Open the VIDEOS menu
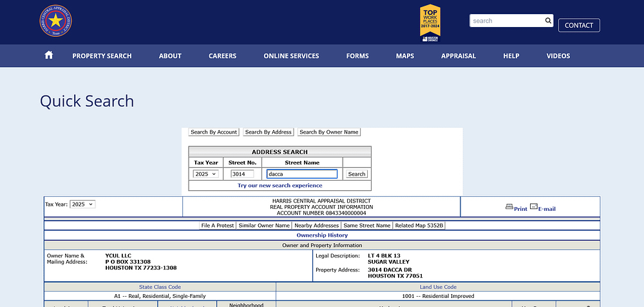Viewport: 644px width, 307px height. pos(558,56)
